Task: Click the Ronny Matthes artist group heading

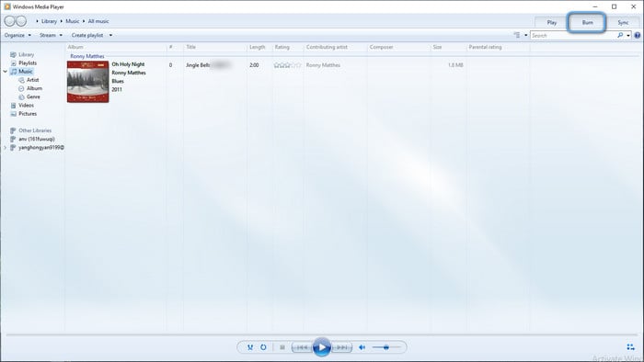Action: (x=87, y=56)
